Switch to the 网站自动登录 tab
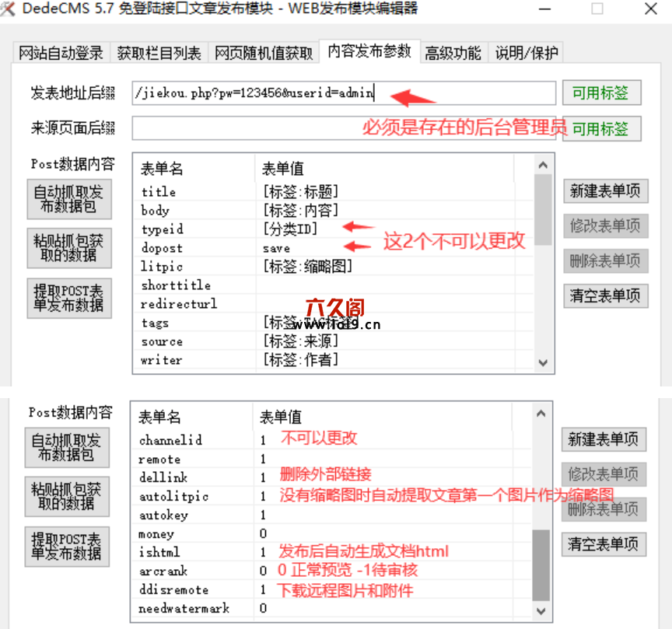The width and height of the screenshot is (672, 629). tap(61, 53)
